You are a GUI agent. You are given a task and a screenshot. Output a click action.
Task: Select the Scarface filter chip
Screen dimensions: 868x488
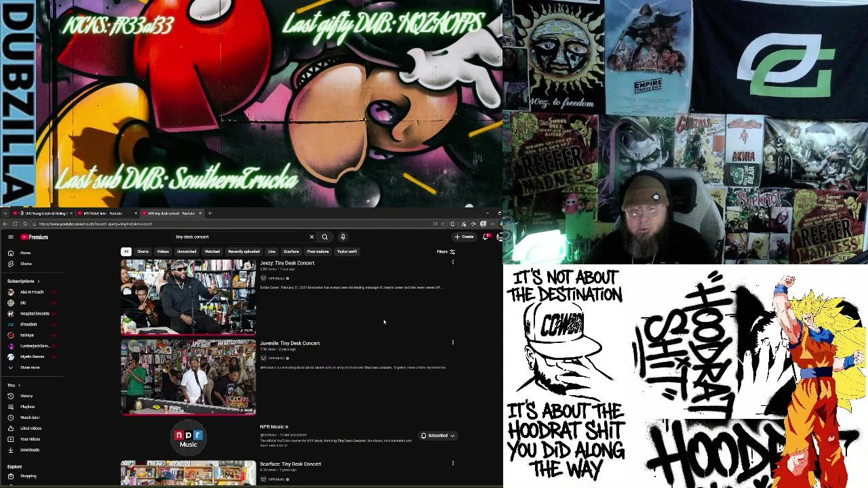[x=291, y=251]
